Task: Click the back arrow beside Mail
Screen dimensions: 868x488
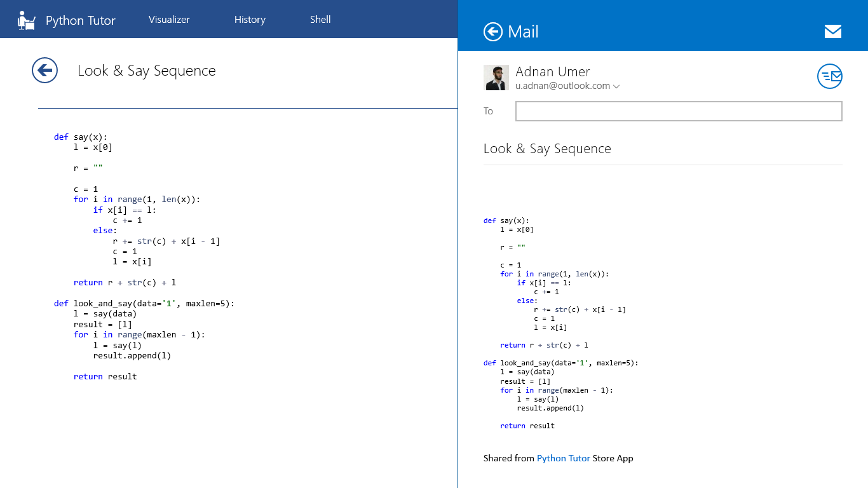Action: (x=493, y=32)
